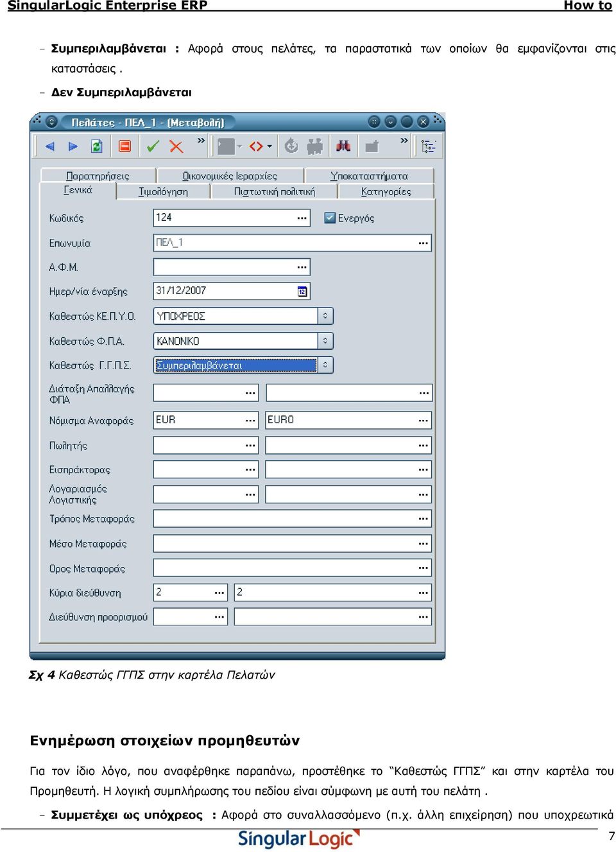Switch to the Τιμολόγηση tab

163,191
